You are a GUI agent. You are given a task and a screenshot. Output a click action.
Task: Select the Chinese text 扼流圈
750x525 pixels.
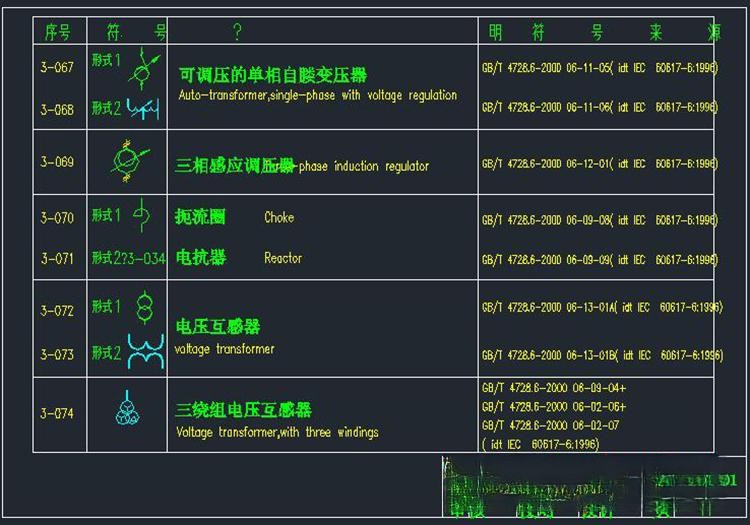[x=200, y=217]
